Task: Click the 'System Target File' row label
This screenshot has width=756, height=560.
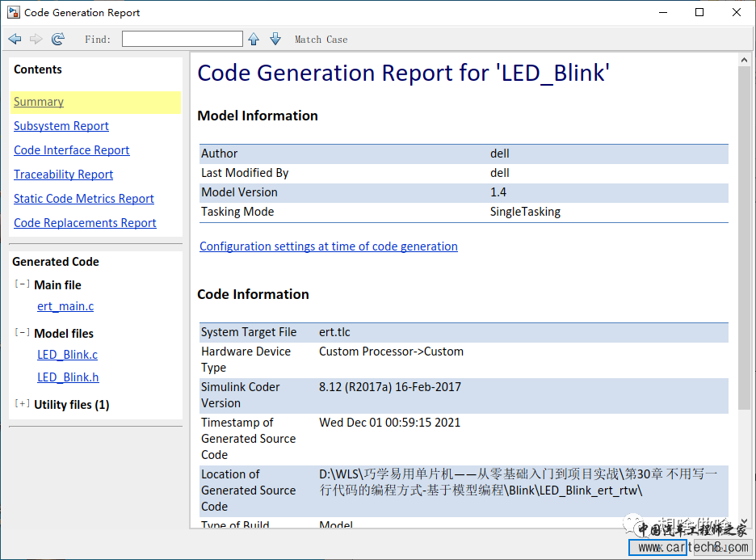Action: [249, 332]
